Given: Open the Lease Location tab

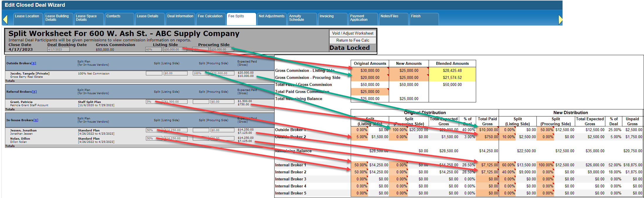Looking at the screenshot, I should 27,16.
